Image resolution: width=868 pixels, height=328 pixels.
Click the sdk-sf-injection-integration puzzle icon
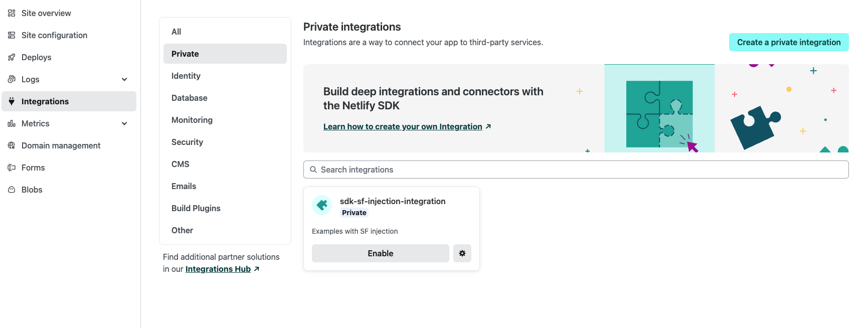[322, 205]
